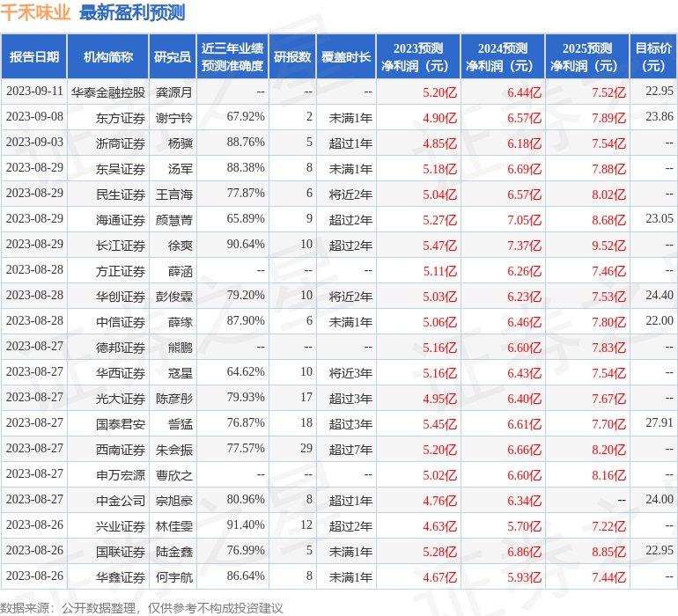Click the 近三年业绩预测准确度 header
Screen dimensions: 678x616
(x=232, y=56)
